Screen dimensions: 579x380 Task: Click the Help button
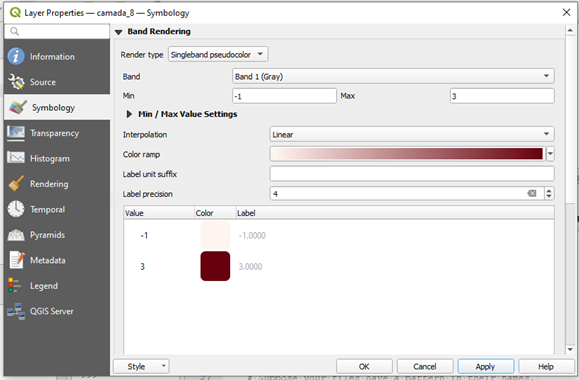[x=546, y=366]
